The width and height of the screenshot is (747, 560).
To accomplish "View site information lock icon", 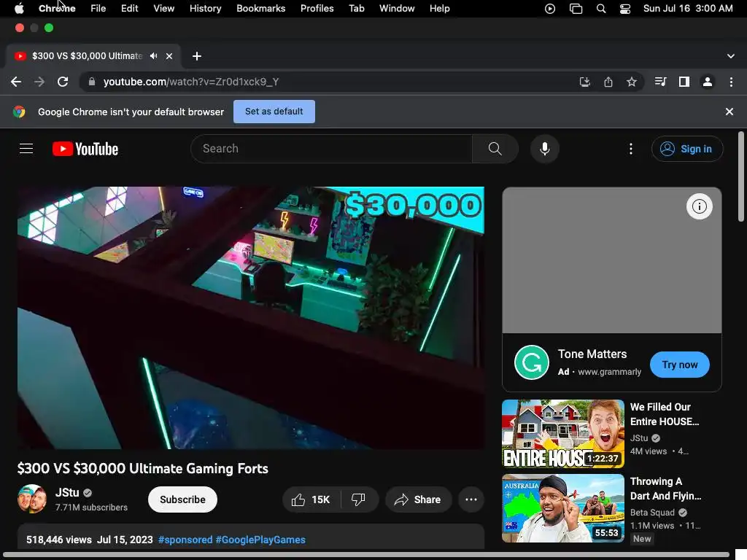I will [x=92, y=82].
